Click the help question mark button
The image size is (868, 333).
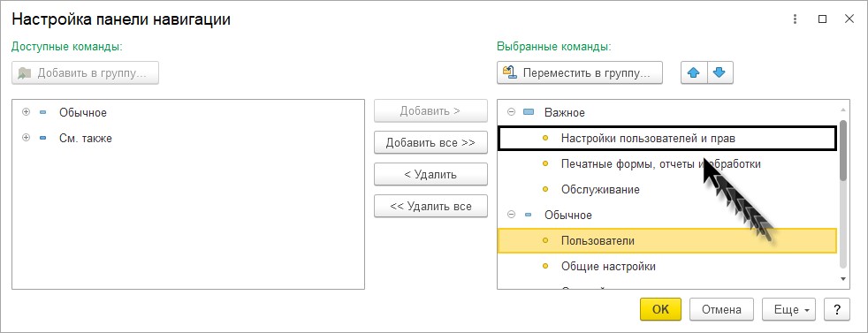point(836,309)
